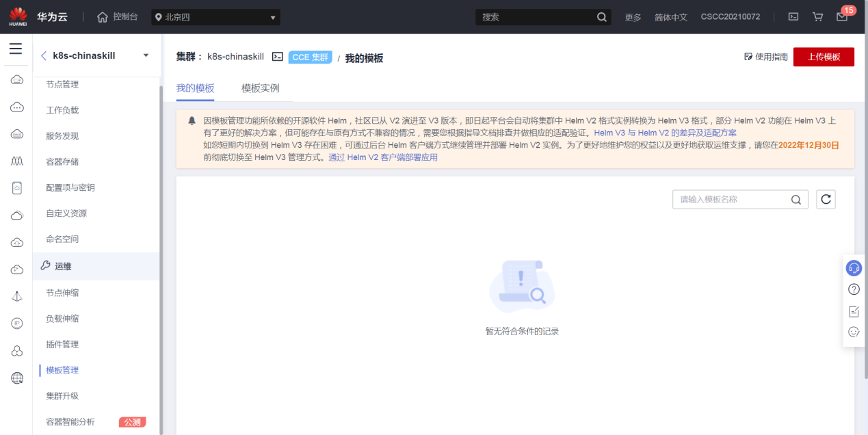
Task: Go back using the left chevron arrow
Action: tap(44, 56)
